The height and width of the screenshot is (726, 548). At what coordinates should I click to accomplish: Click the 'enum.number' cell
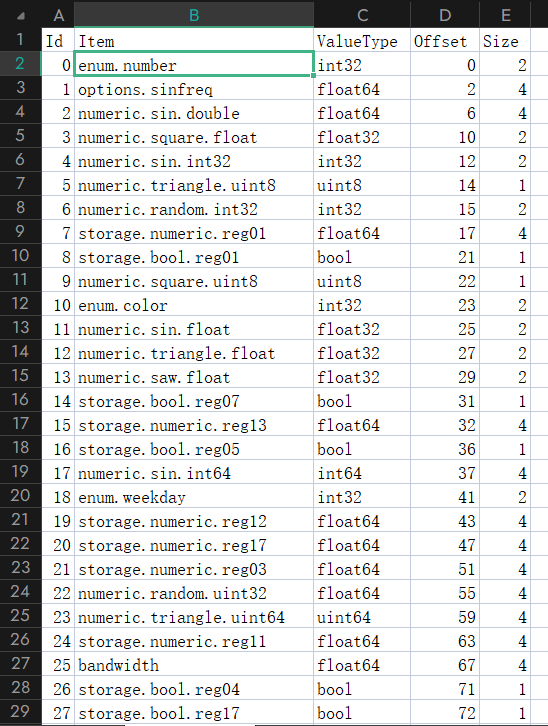click(x=194, y=64)
